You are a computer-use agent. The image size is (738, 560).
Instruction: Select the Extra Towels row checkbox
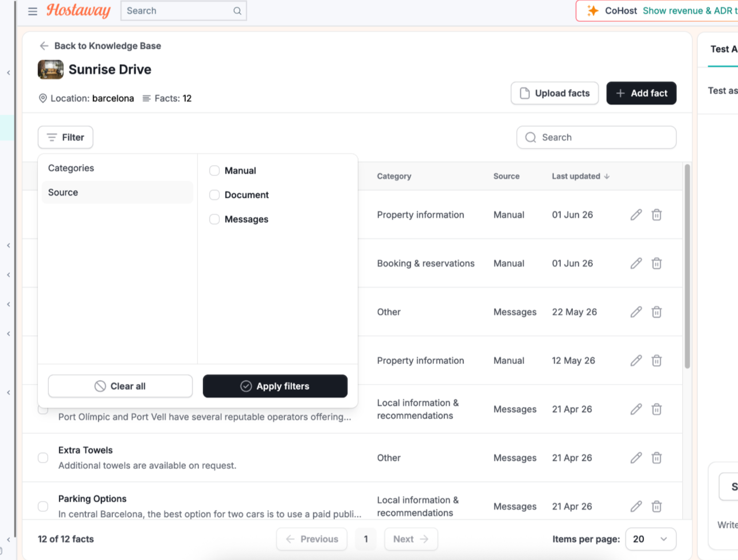43,458
